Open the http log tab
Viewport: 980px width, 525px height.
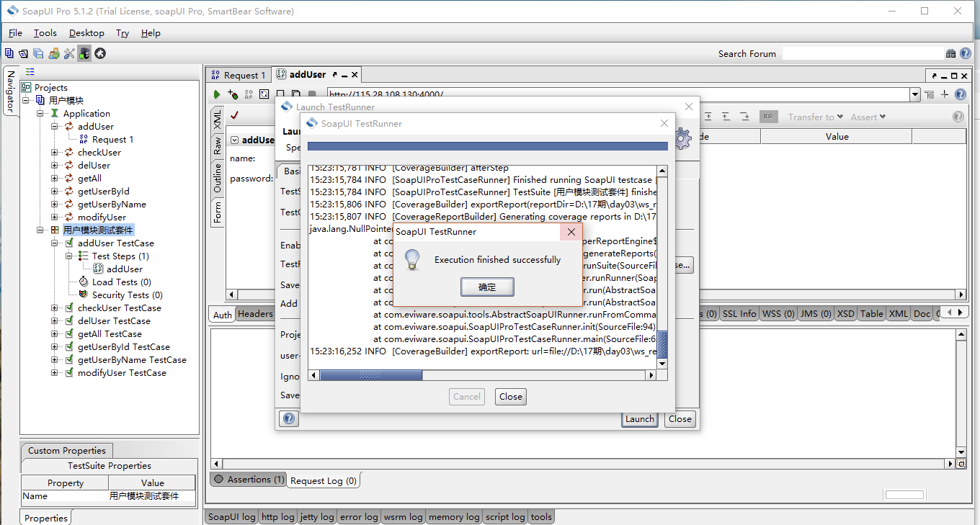click(277, 516)
